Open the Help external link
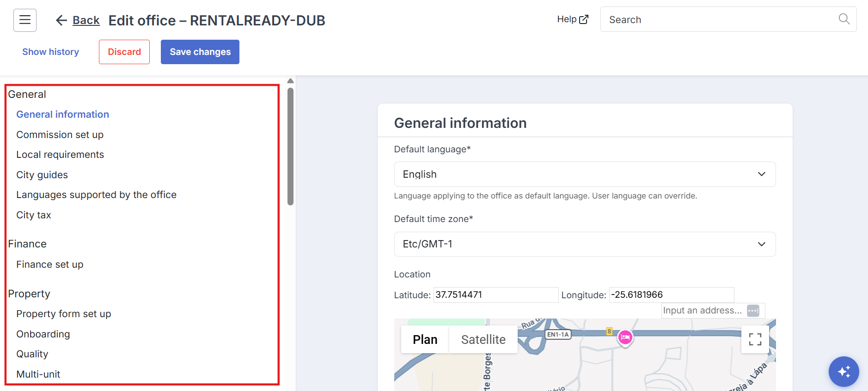Screen dimensions: 868x391 pyautogui.click(x=573, y=19)
